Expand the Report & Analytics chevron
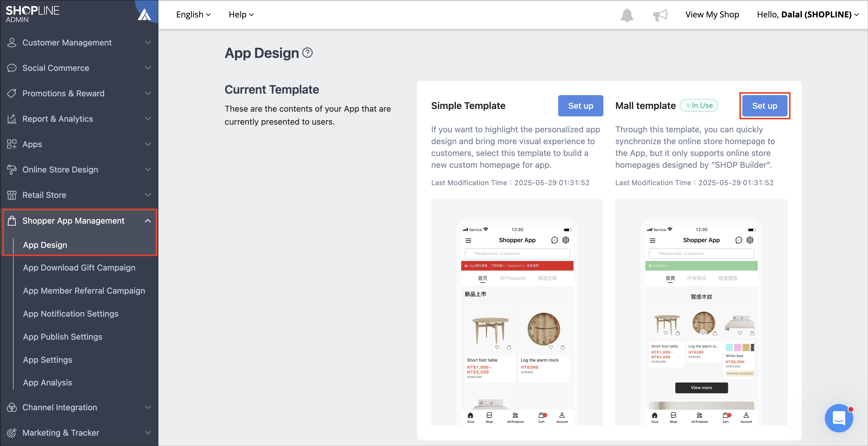Viewport: 868px width, 446px height. pos(148,119)
